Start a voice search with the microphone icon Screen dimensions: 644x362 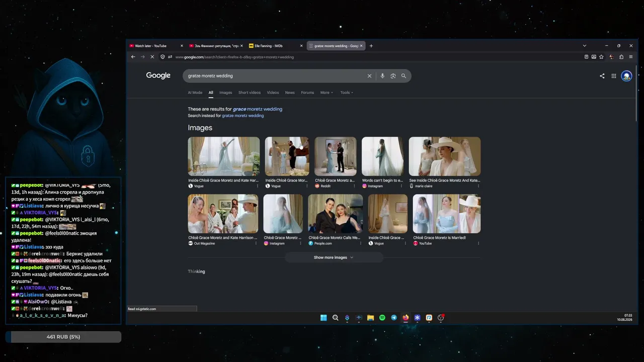(x=382, y=76)
